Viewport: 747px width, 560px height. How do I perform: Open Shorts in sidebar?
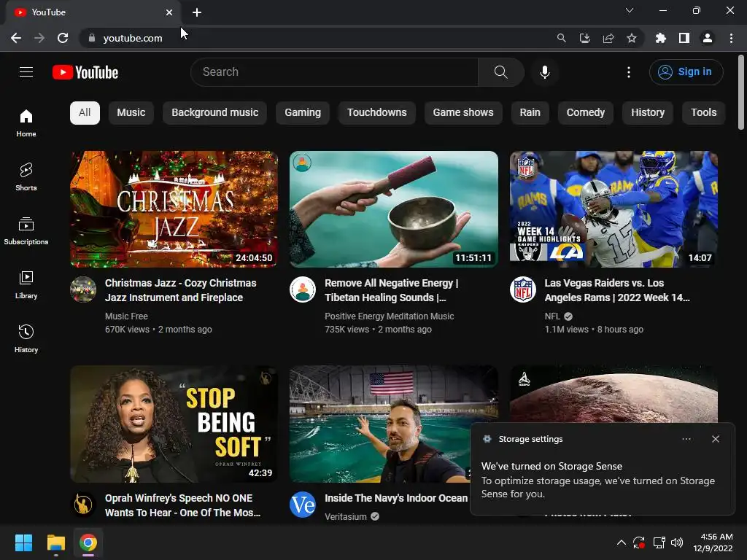pyautogui.click(x=26, y=176)
